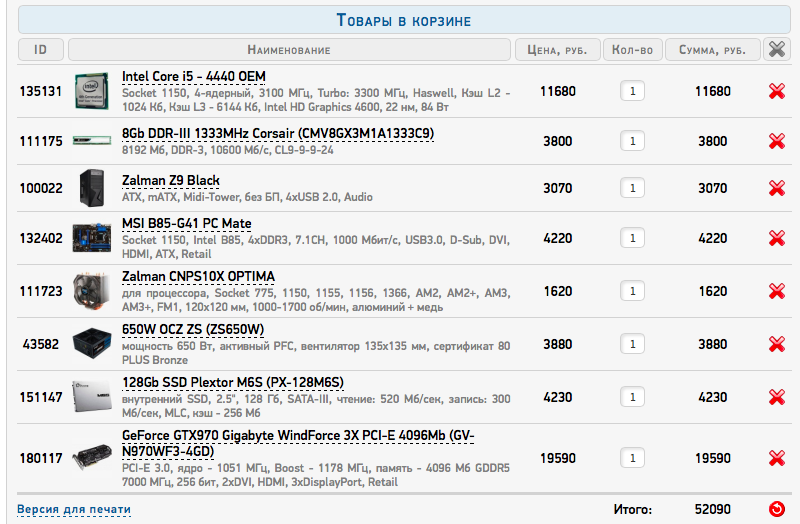Click quantity field for Zalman Z9 Black
Screen dimensions: 800x524
(633, 188)
